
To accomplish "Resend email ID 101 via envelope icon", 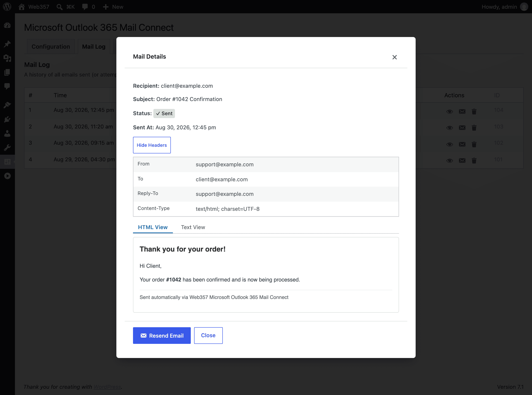I will point(462,160).
